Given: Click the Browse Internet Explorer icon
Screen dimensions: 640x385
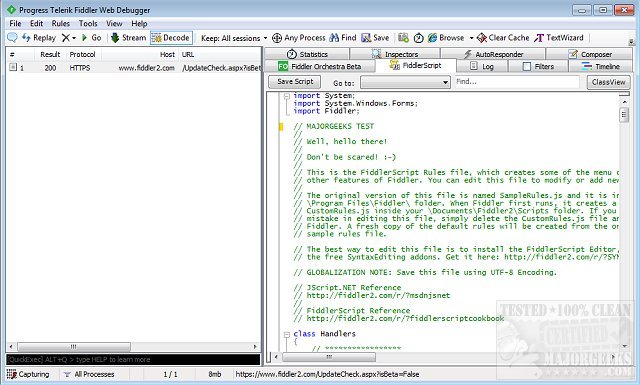Looking at the screenshot, I should [432, 38].
